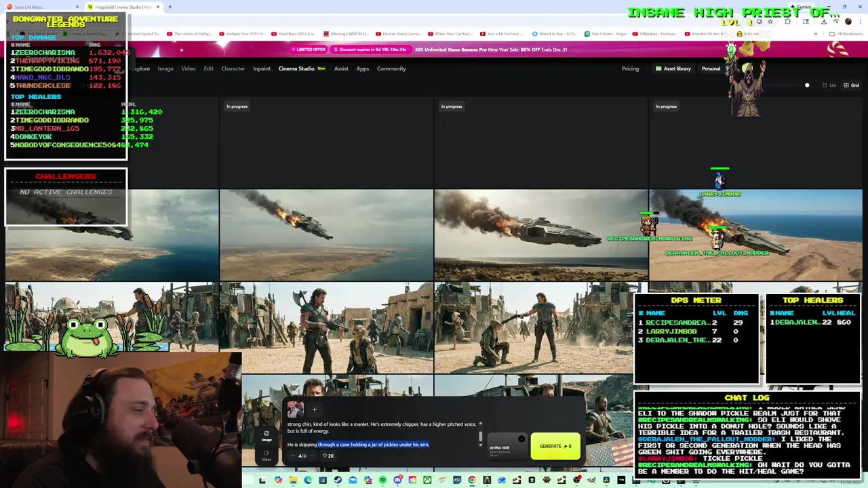The image size is (868, 488).
Task: Adjust the grid size slider handle
Action: pyautogui.click(x=807, y=85)
